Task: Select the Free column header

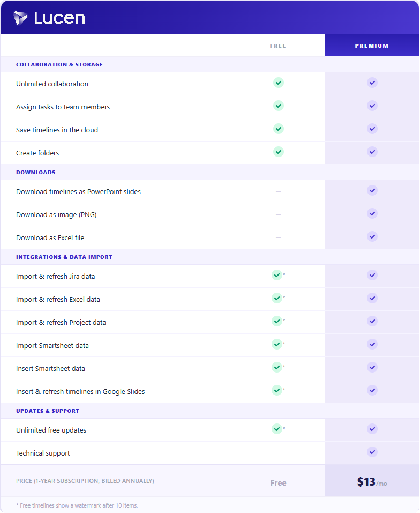Action: click(x=278, y=46)
